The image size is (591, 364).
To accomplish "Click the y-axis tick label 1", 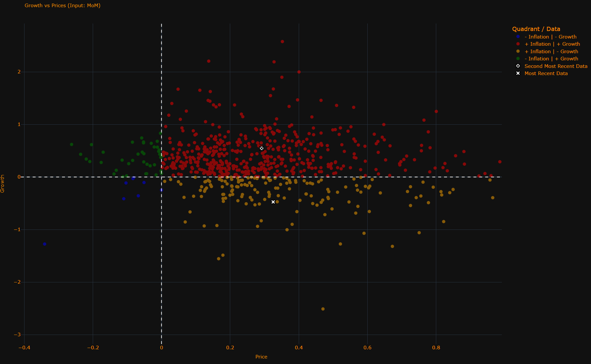I will tap(19, 124).
